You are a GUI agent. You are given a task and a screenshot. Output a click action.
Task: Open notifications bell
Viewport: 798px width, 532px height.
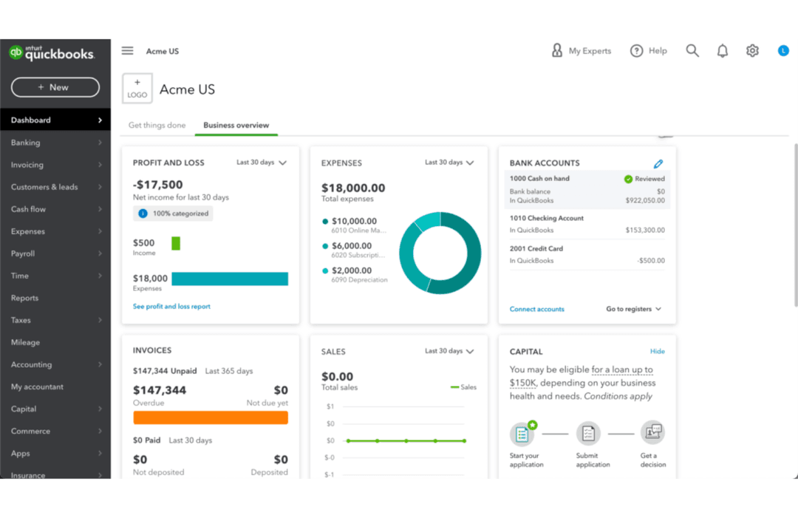[x=722, y=50]
